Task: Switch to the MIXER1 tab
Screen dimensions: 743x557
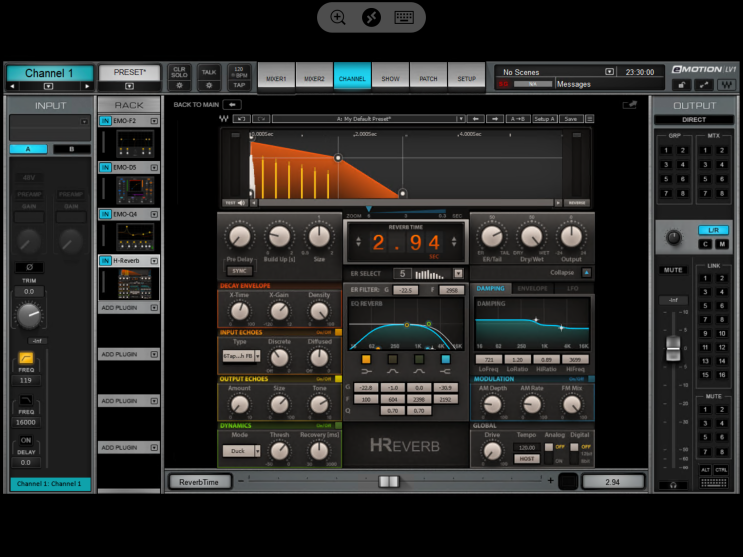Action: tap(276, 76)
